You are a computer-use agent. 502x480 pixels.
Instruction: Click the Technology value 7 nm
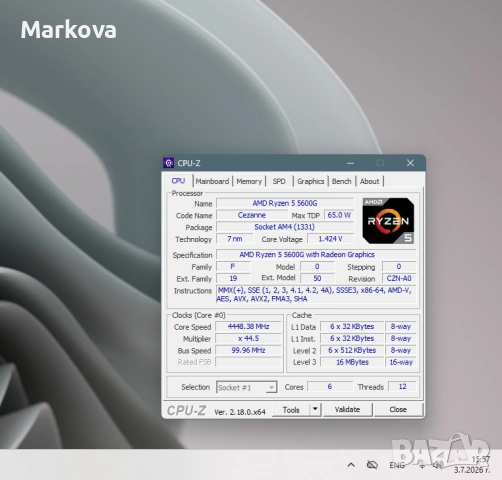[235, 239]
